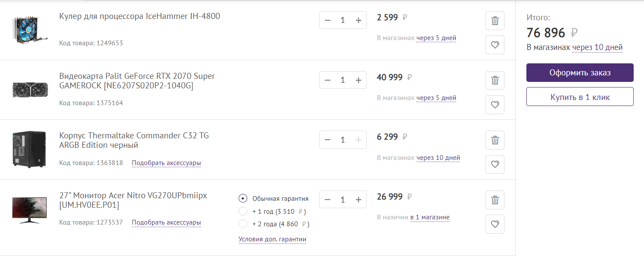Increase quantity of IceHammer cooler
644x256 pixels.
click(358, 20)
